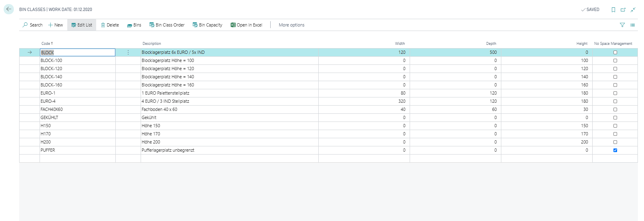Collapse the page with arrows icon
This screenshot has height=221, width=644.
pyautogui.click(x=633, y=9)
